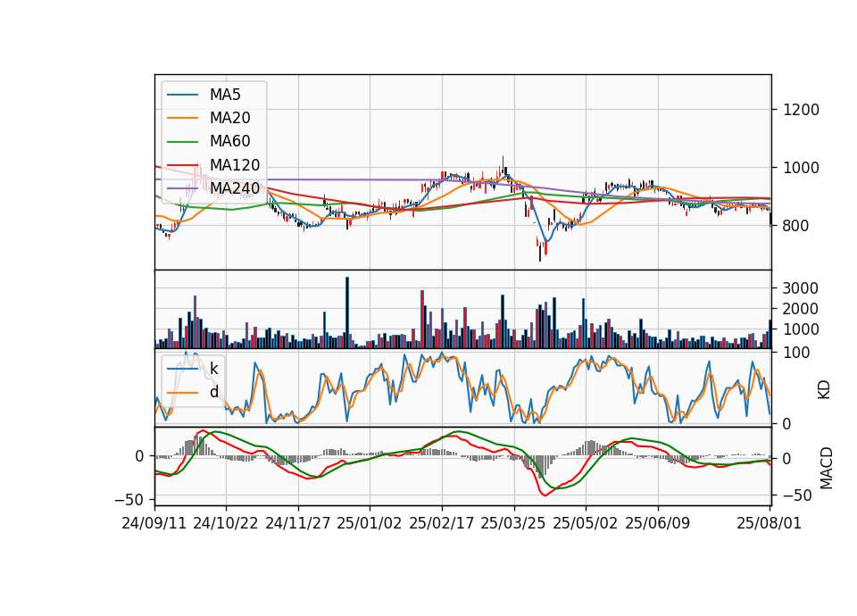Click the 2000 volume axis tick
Image resolution: width=857 pixels, height=616 pixels.
coord(801,309)
